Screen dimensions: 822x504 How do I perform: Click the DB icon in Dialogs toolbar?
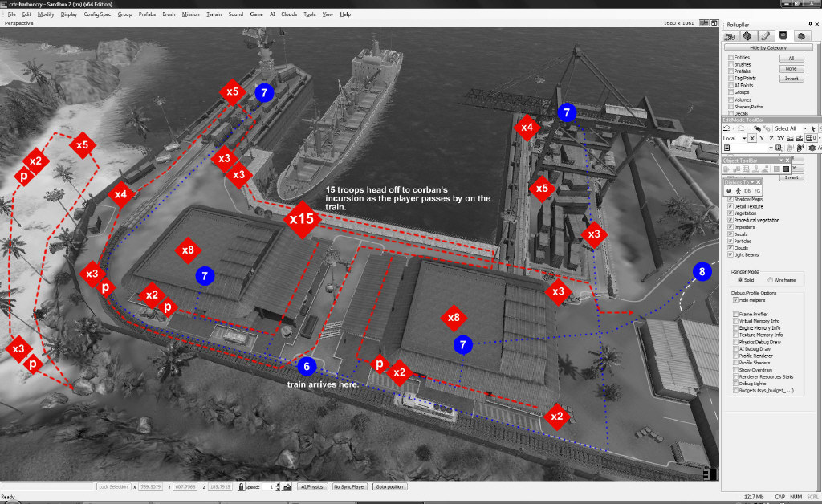coord(747,191)
